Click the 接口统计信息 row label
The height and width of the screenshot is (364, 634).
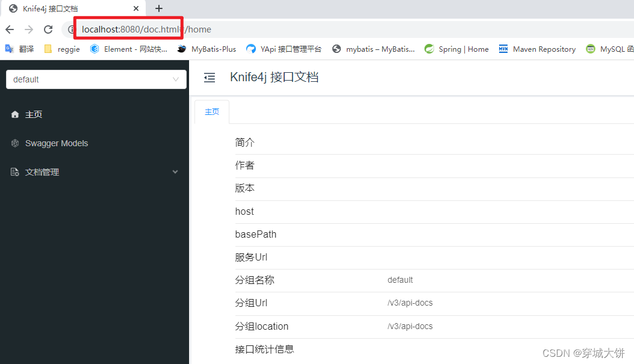pyautogui.click(x=264, y=350)
